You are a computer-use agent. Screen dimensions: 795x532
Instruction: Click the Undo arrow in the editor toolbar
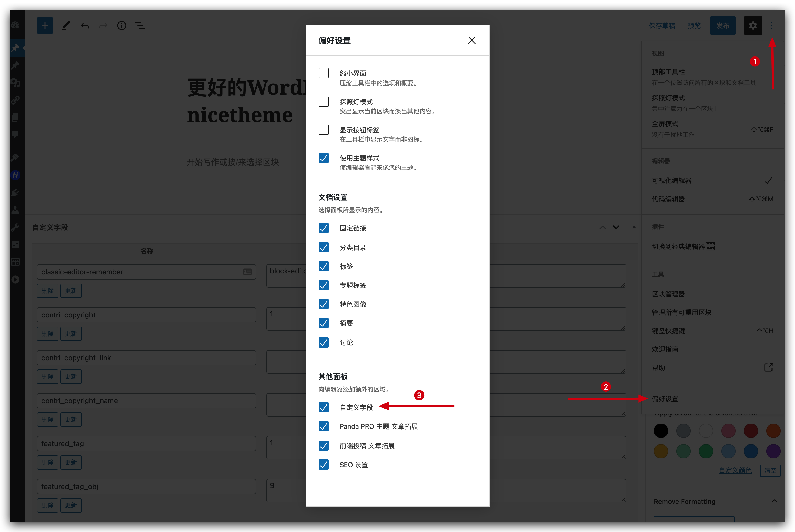[x=85, y=26]
